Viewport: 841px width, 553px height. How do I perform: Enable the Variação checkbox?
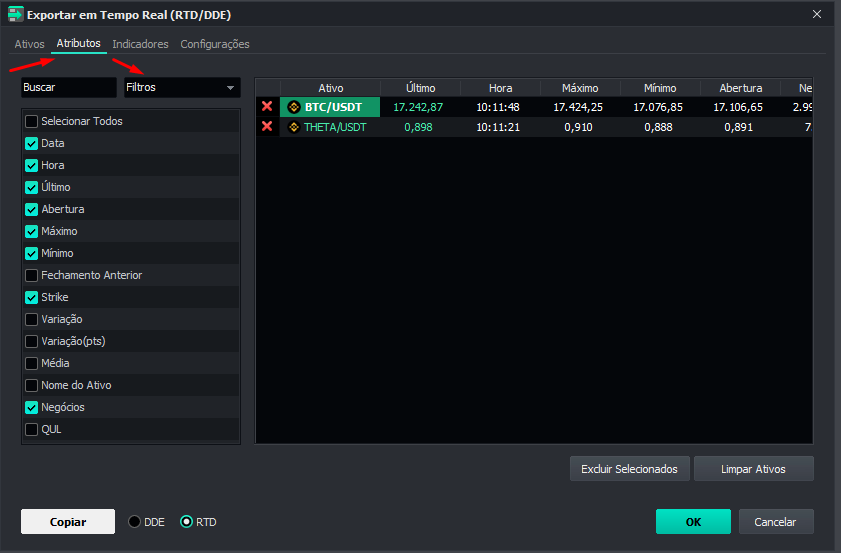coord(32,319)
